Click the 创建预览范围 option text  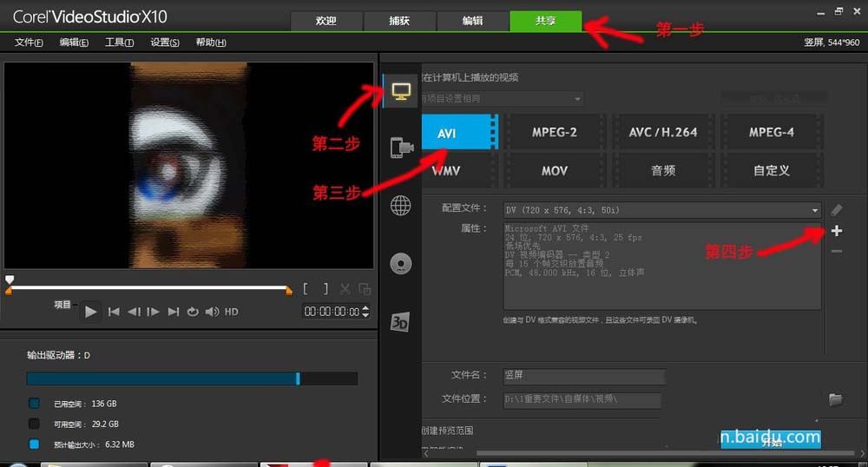447,430
